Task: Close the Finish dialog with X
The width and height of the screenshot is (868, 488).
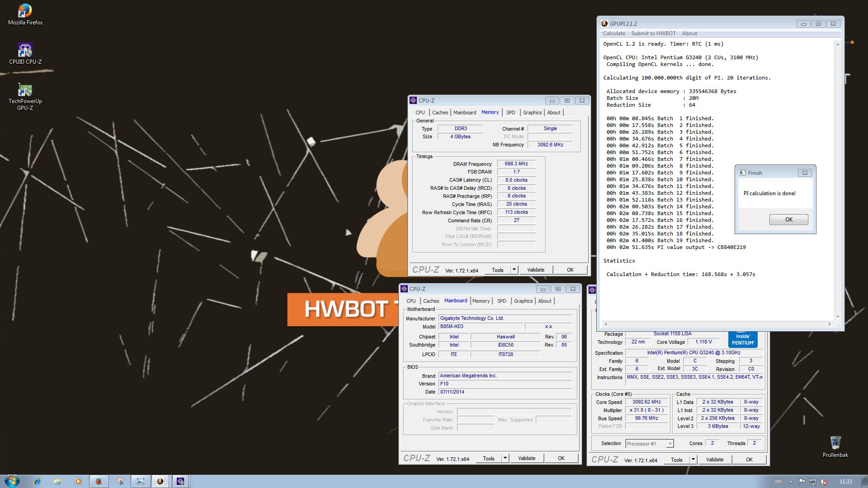Action: (805, 173)
